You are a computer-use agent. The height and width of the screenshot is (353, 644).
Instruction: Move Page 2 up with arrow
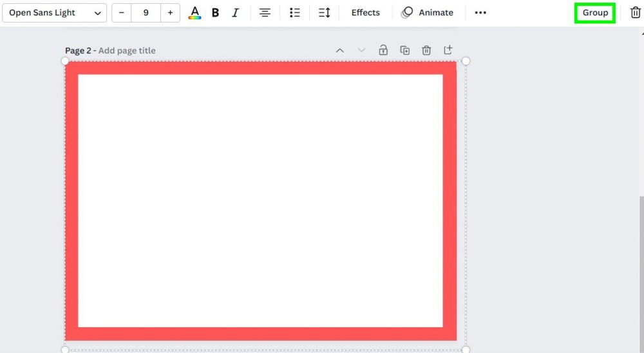pyautogui.click(x=340, y=50)
